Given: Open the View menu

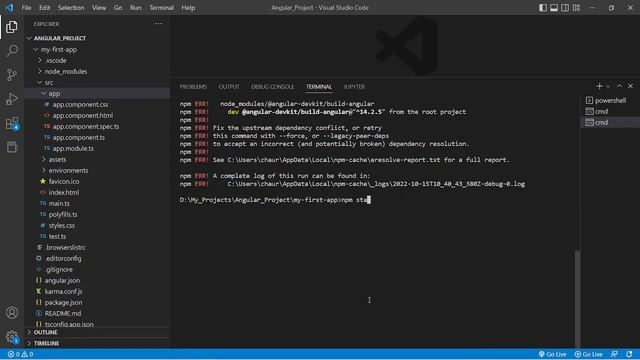Looking at the screenshot, I should click(99, 8).
